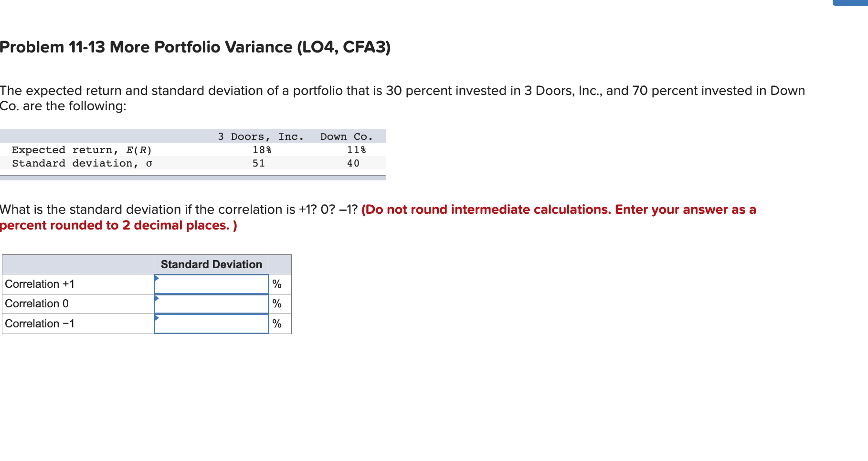The width and height of the screenshot is (868, 461).
Task: Click the blue flag icon in Correlation +1 field
Action: tap(157, 279)
